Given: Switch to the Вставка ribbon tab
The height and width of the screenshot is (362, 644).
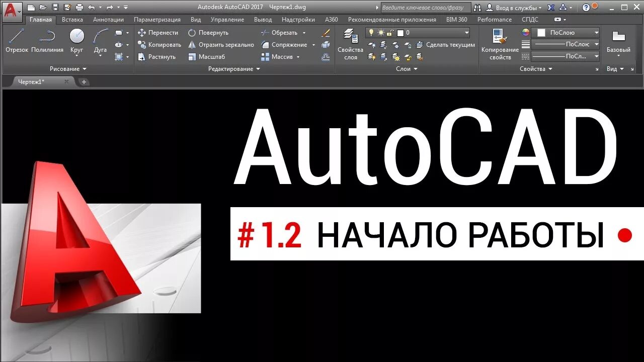Looking at the screenshot, I should (x=72, y=20).
